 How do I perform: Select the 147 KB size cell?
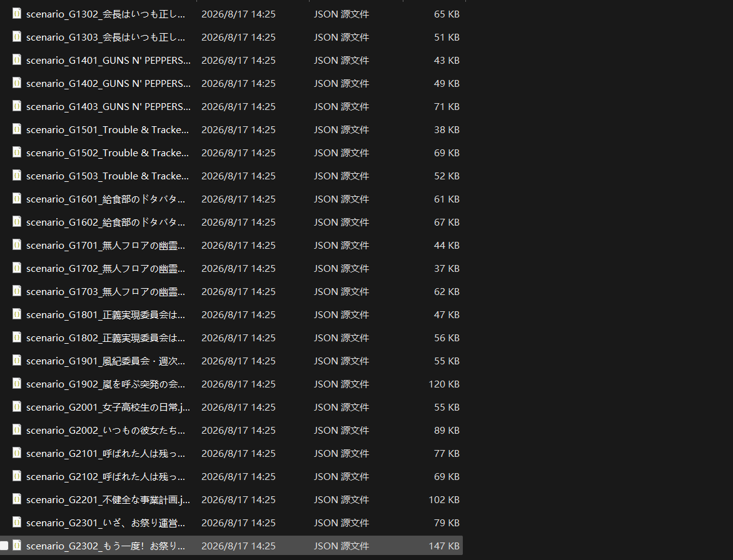(444, 546)
